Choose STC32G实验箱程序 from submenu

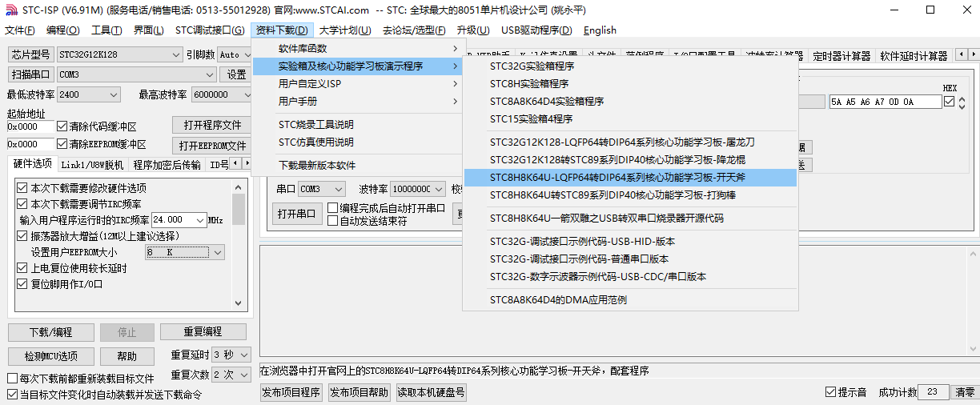tap(631, 66)
